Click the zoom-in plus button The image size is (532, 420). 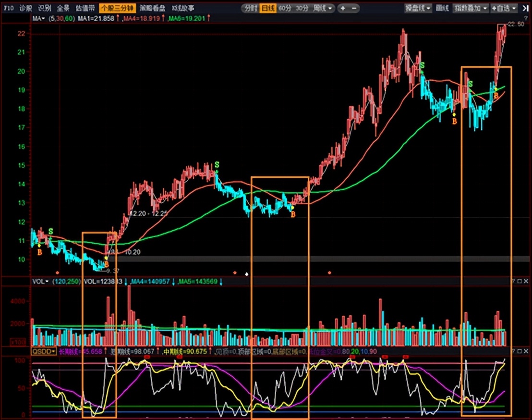pos(343,8)
